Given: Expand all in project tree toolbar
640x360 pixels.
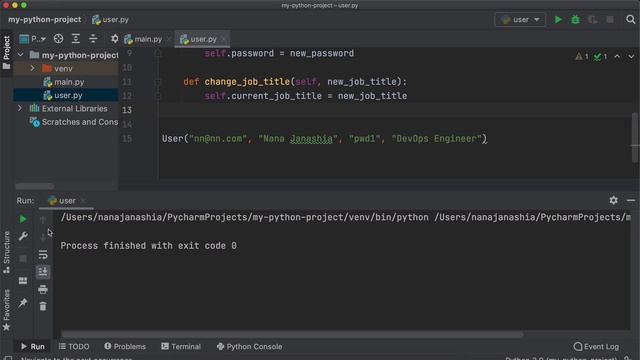Looking at the screenshot, I should coord(76,39).
